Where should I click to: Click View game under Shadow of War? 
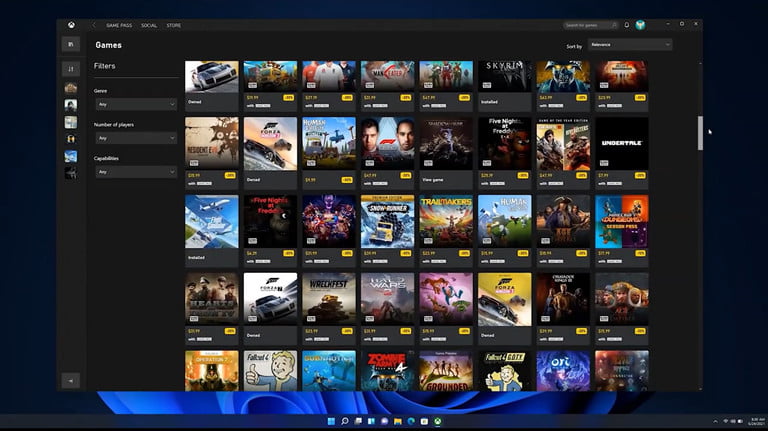432,180
